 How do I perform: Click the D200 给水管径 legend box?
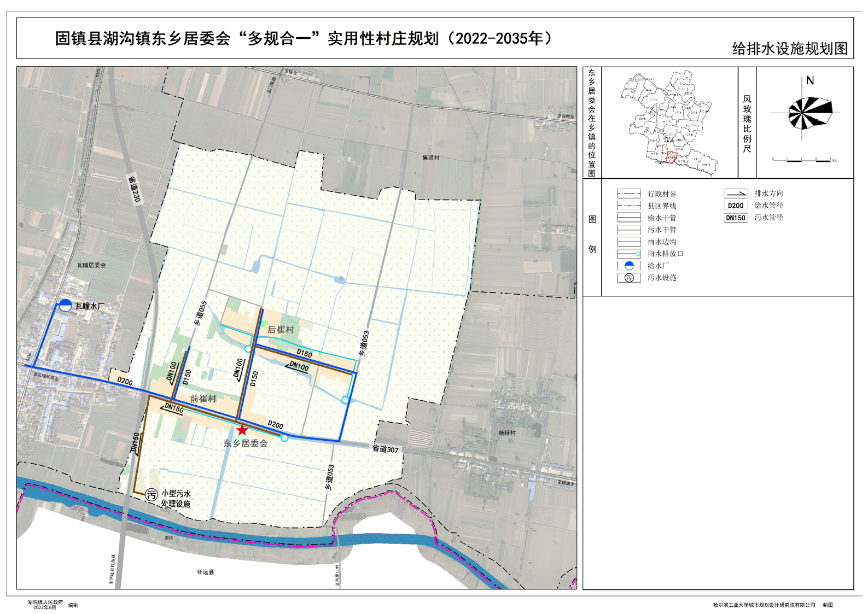pos(736,206)
